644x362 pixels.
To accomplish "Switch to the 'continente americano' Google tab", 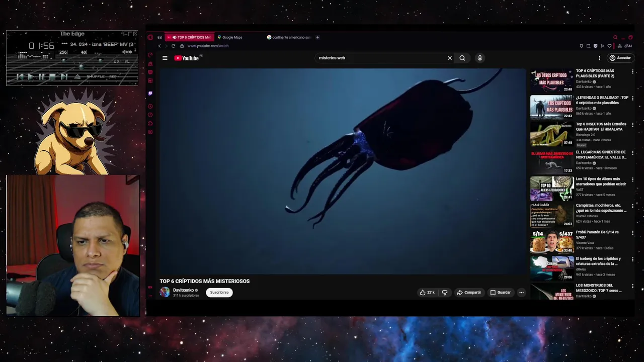I will click(289, 37).
